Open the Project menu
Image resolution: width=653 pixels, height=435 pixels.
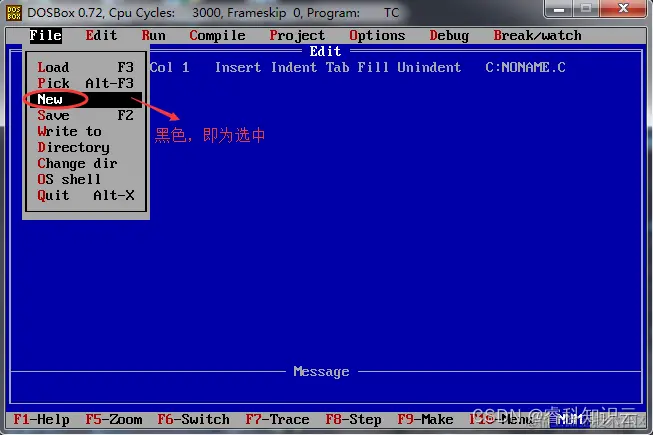click(x=297, y=35)
